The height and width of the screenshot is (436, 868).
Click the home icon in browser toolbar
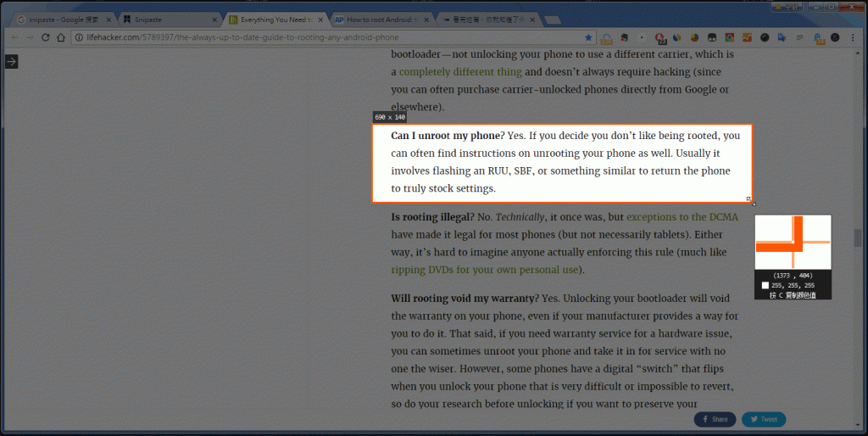(60, 37)
